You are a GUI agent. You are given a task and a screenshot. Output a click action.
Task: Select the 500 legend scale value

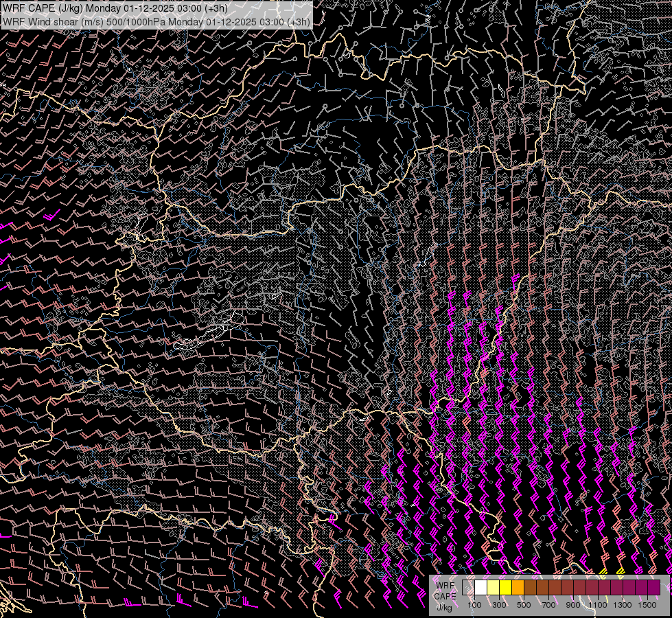[x=524, y=605]
